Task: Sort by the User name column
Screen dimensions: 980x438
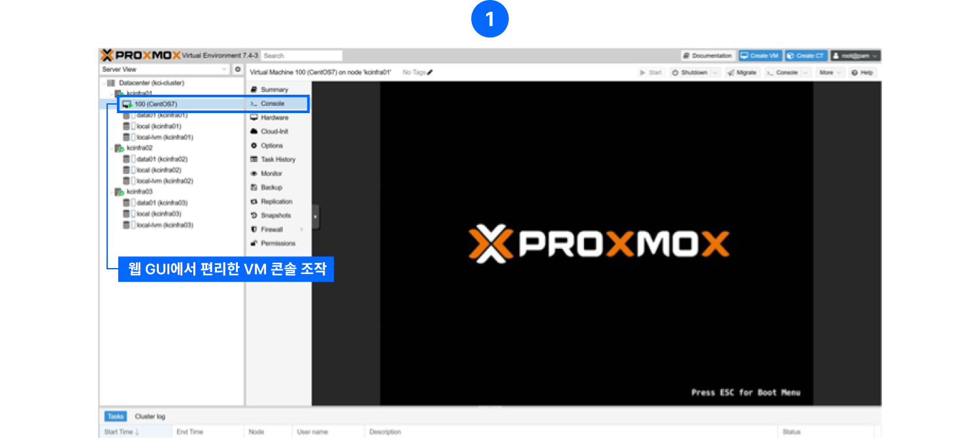Action: pyautogui.click(x=329, y=431)
